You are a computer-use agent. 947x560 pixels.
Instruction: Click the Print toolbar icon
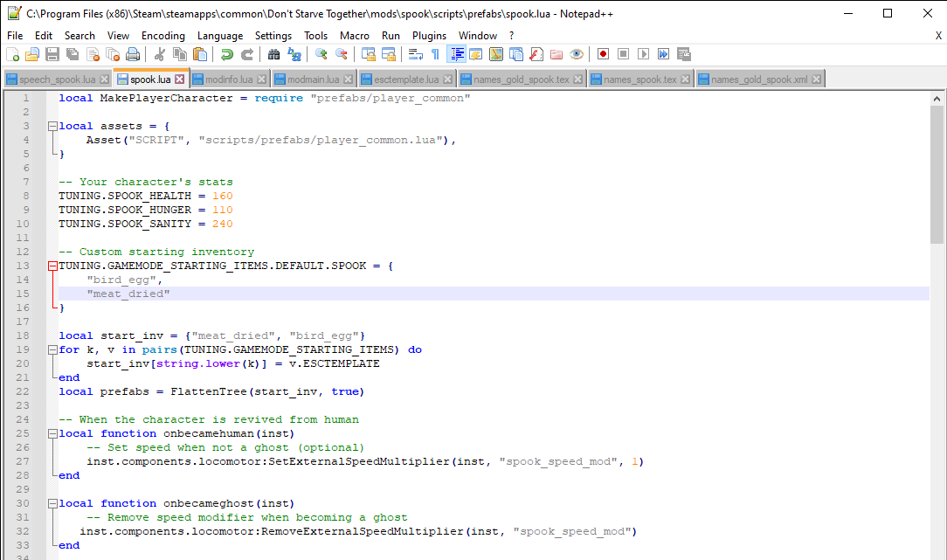(132, 54)
